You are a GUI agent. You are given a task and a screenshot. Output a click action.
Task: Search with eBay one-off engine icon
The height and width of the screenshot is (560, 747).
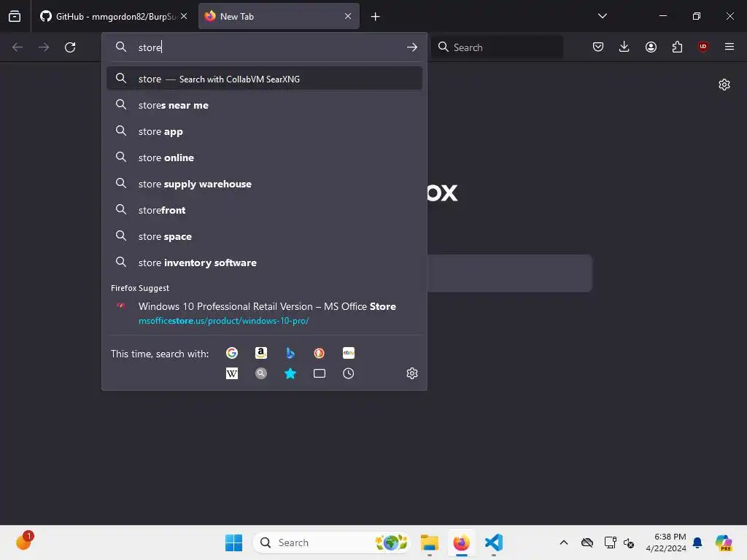coord(348,353)
